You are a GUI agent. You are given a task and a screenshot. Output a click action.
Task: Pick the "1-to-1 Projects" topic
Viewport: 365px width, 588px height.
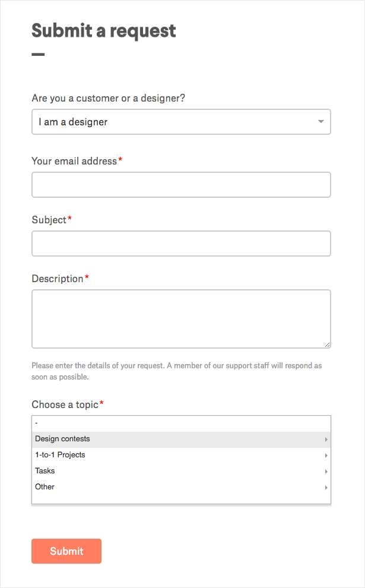60,455
